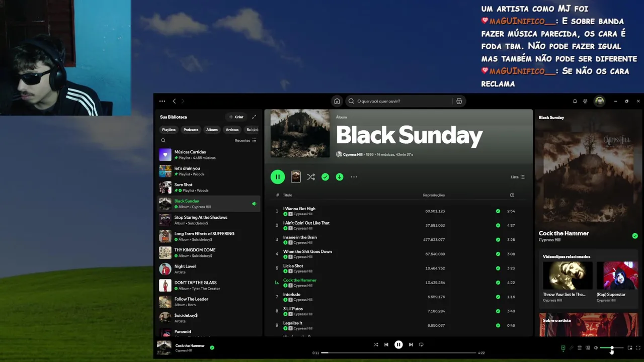
Task: Select the Artistas filter chip
Action: (x=232, y=130)
